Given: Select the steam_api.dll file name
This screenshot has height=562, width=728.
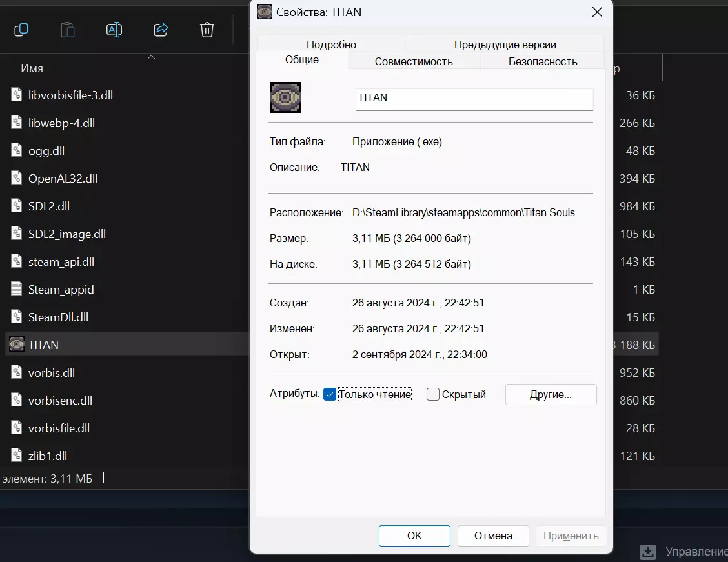Looking at the screenshot, I should click(x=61, y=262).
